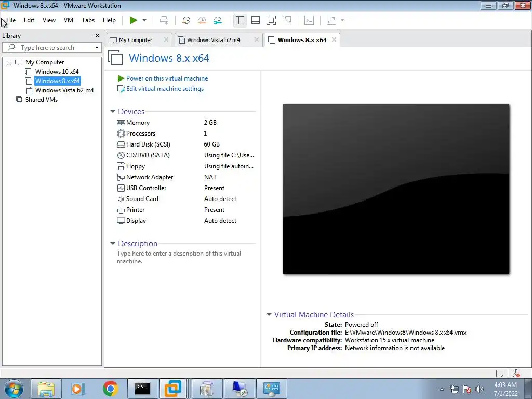This screenshot has height=399, width=532.
Task: Click the description text entry area
Action: 179,258
